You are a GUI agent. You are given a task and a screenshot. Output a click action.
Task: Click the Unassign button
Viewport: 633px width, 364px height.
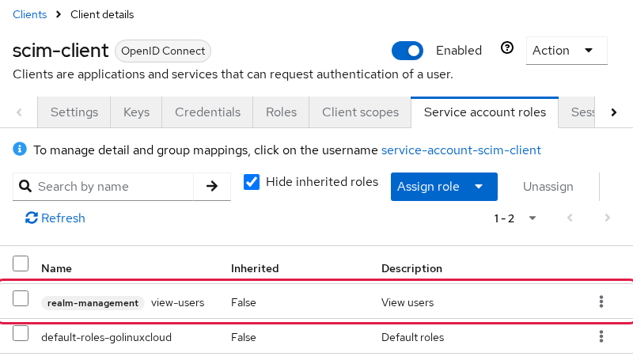coord(548,187)
